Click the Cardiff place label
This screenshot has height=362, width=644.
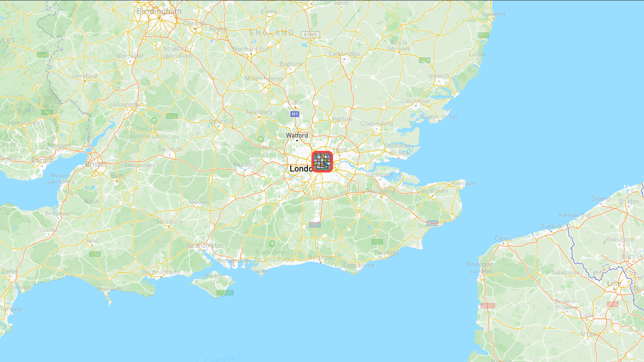(42, 160)
